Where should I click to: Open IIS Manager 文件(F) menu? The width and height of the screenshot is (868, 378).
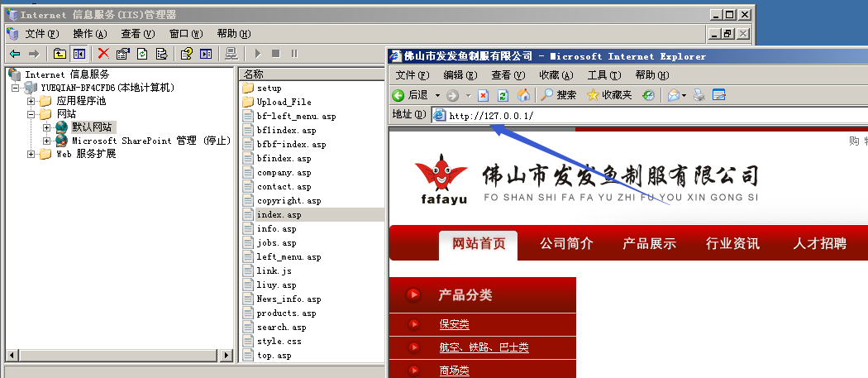[42, 34]
